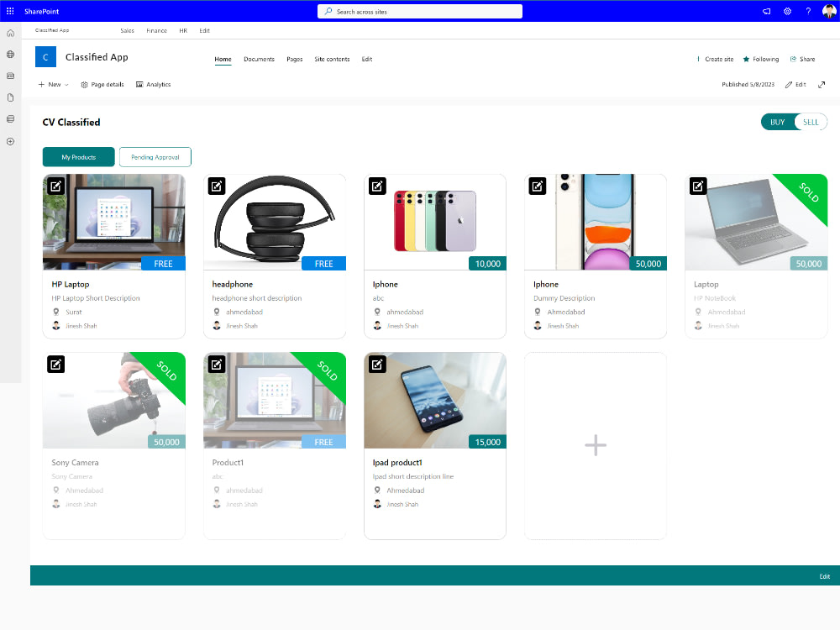The height and width of the screenshot is (630, 840).
Task: Click the Create site link
Action: tap(718, 59)
